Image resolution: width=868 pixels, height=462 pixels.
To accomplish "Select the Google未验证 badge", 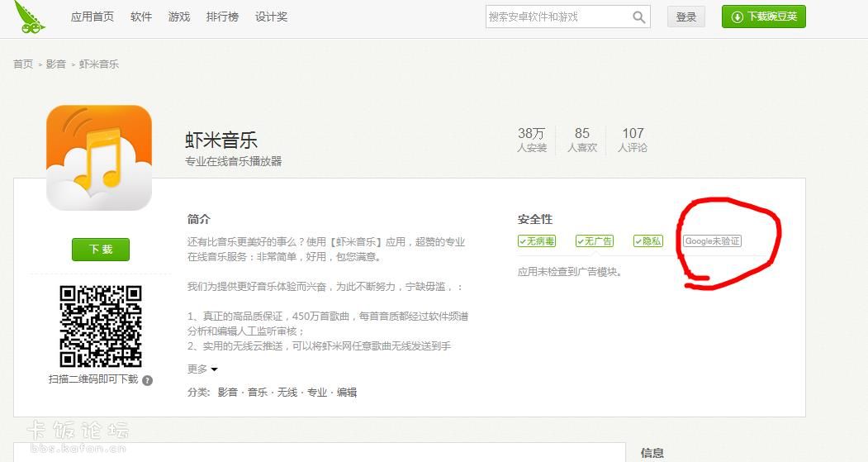I will [712, 241].
